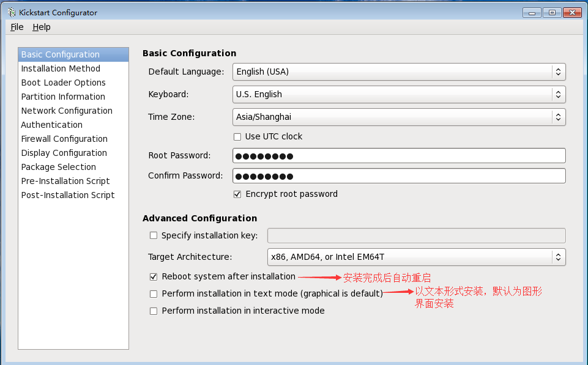The width and height of the screenshot is (588, 365).
Task: Open the Installation Method section
Action: [73, 68]
